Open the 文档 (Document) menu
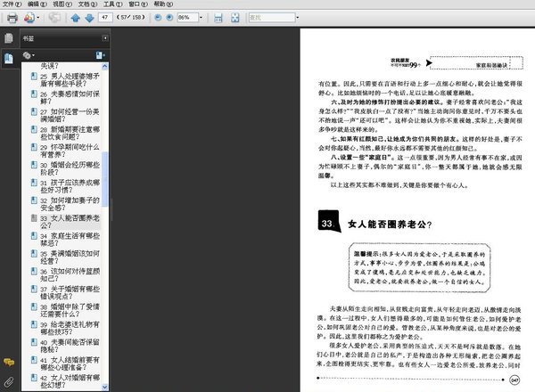This screenshot has height=392, width=535. click(x=87, y=4)
